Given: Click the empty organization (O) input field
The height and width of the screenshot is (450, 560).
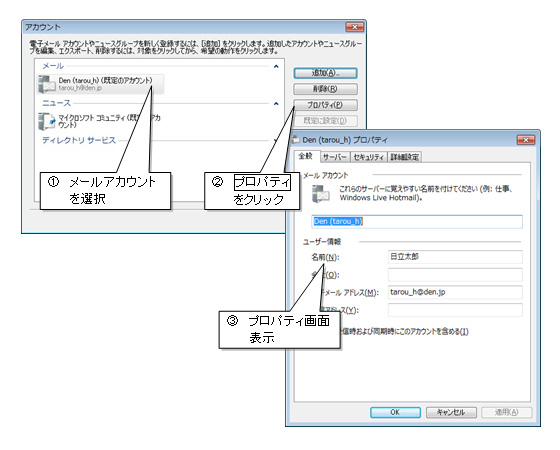Looking at the screenshot, I should tap(455, 275).
